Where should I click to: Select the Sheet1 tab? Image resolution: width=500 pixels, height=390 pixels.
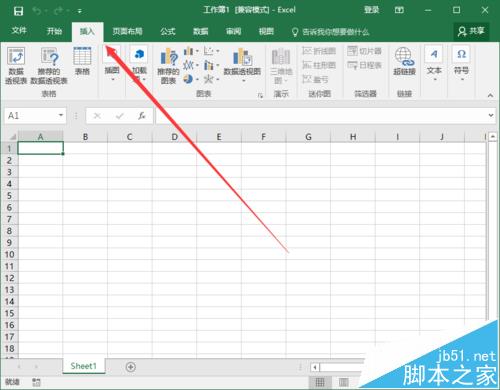coord(84,366)
